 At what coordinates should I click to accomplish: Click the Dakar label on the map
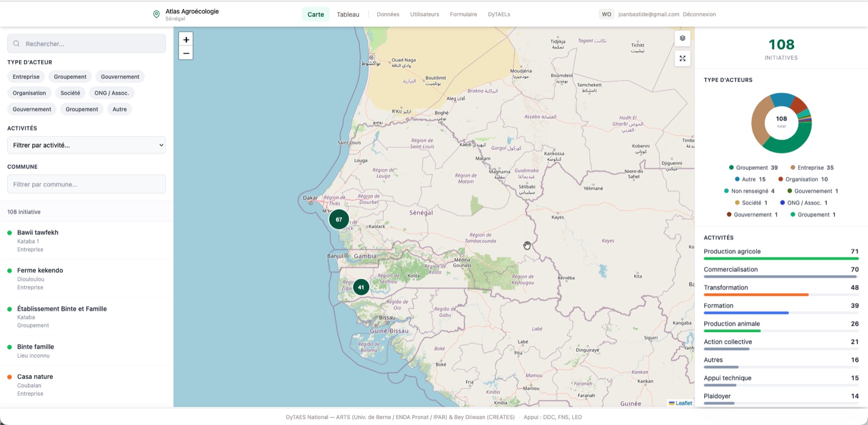pyautogui.click(x=310, y=198)
